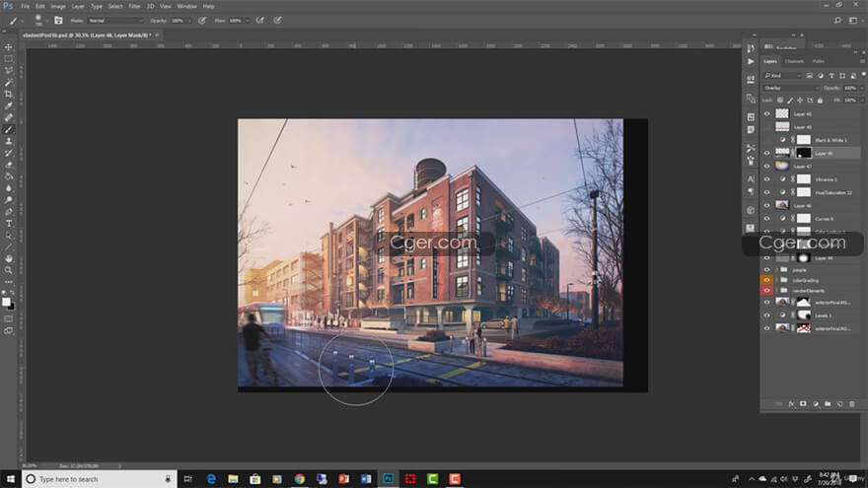Hide the Vibrance 1 adjustment layer
The width and height of the screenshot is (868, 488).
tap(766, 179)
